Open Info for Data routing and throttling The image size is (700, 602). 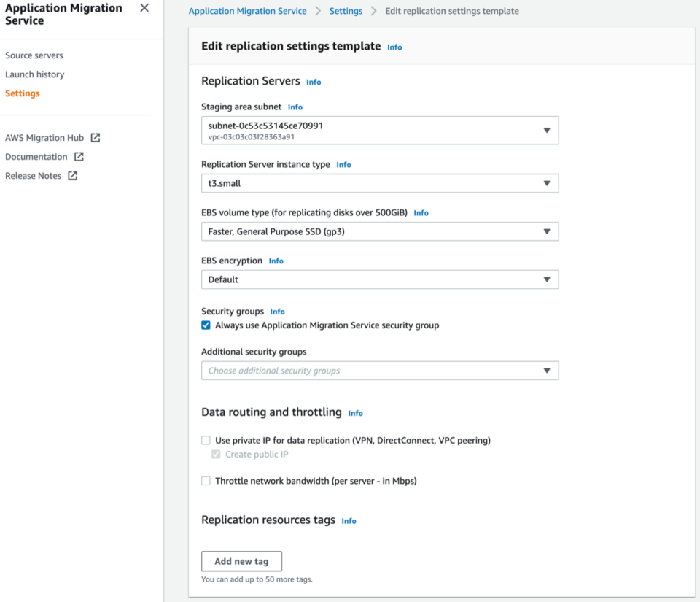[355, 414]
